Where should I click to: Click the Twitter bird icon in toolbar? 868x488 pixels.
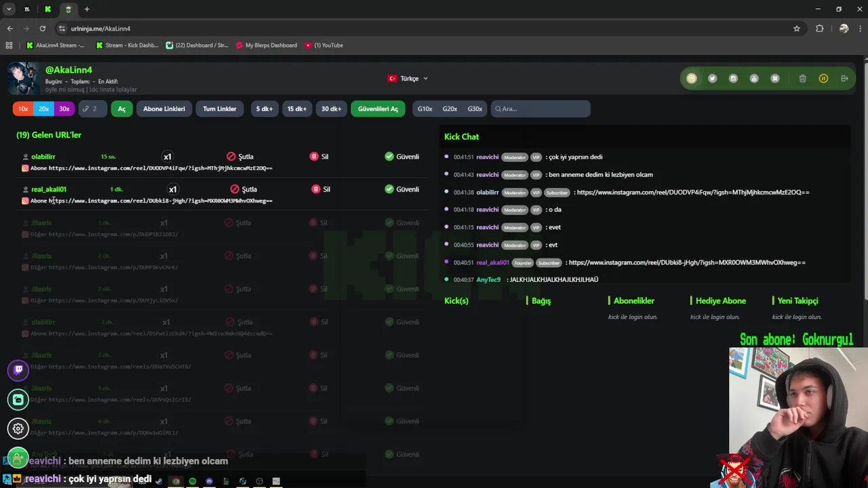[712, 79]
